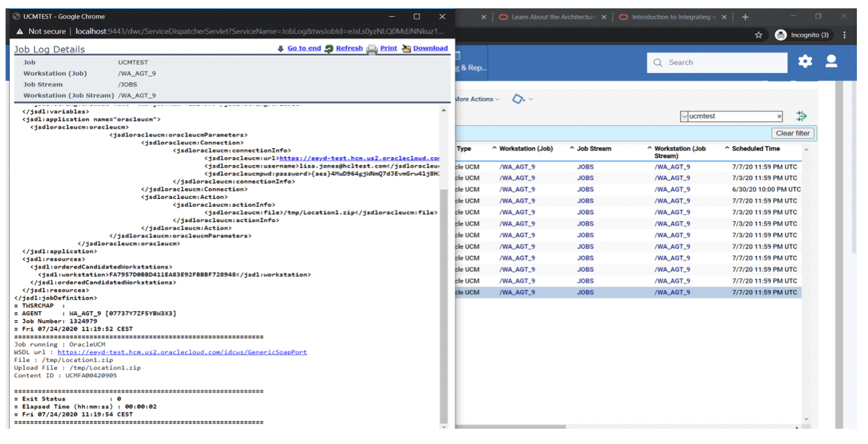
Task: Toggle sort on the Scheduled Time column
Action: point(756,148)
